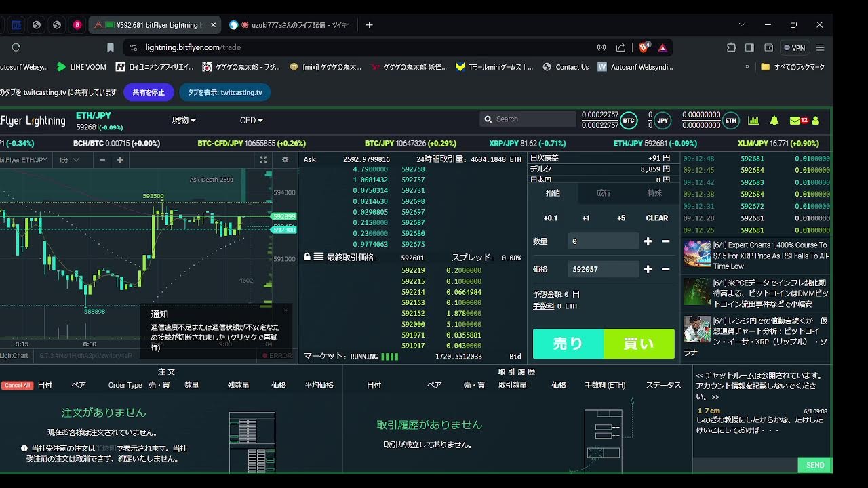This screenshot has height=488, width=868.
Task: Switch to the 特殊 special order tab
Action: click(x=654, y=193)
